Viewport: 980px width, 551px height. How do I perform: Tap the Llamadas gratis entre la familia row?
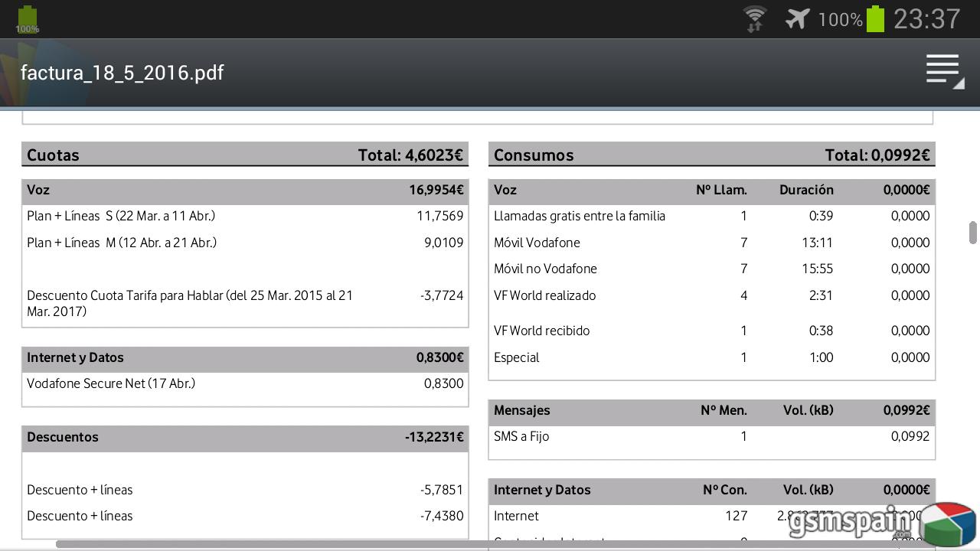[x=712, y=216]
